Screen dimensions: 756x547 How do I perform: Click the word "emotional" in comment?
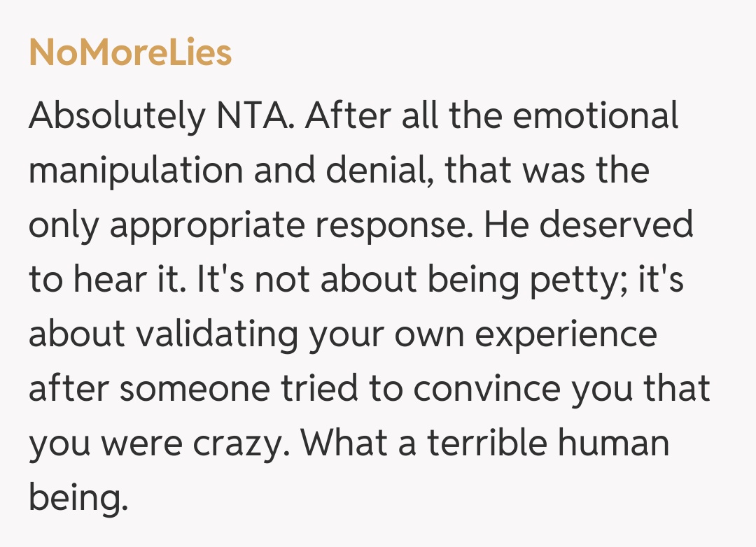coord(595,116)
